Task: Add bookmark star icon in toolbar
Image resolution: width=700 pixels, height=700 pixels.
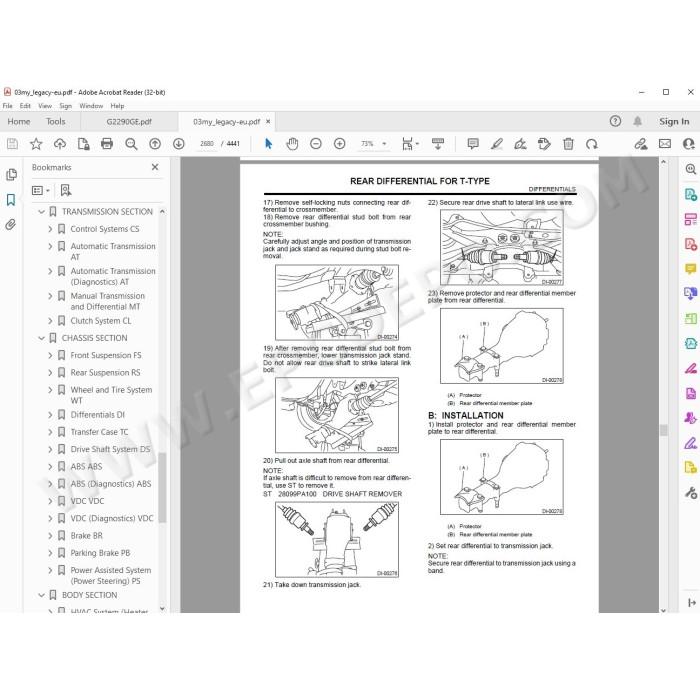Action: [x=36, y=144]
